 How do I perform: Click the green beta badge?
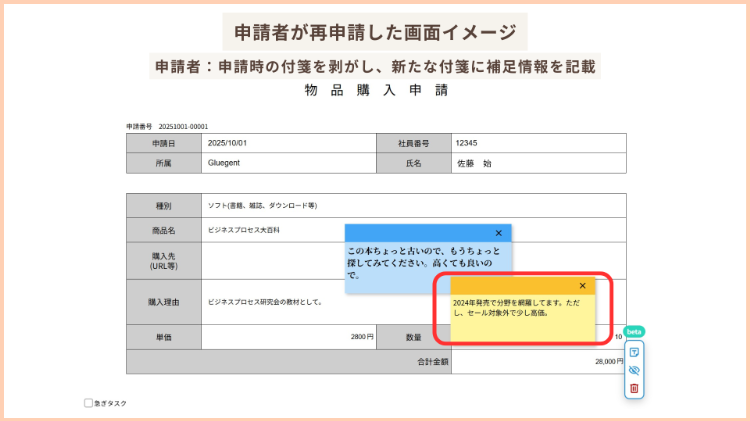(633, 331)
